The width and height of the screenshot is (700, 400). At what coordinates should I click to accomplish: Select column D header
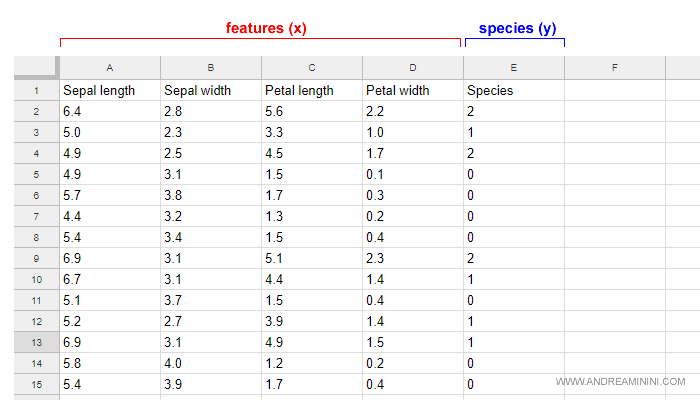pyautogui.click(x=412, y=67)
